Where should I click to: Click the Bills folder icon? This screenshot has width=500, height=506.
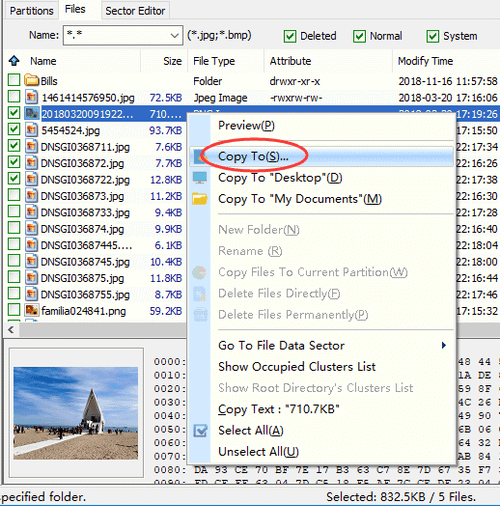tap(32, 81)
